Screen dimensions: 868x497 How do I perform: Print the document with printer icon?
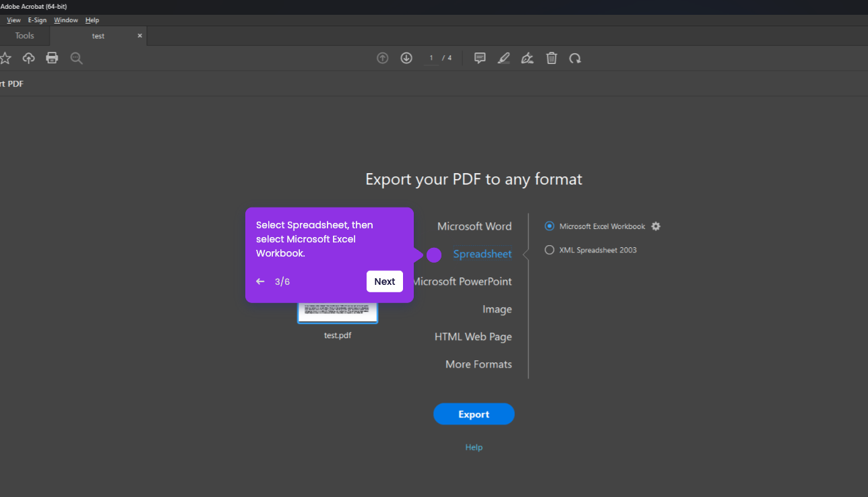52,58
